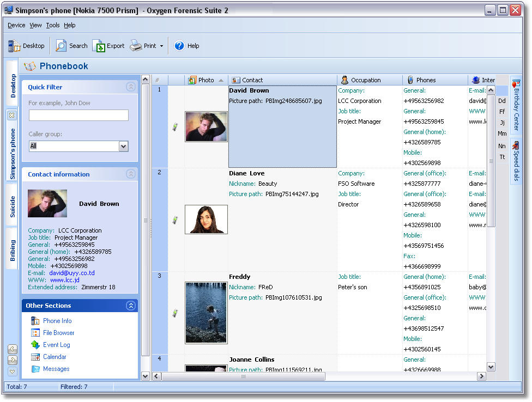Image resolution: width=532 pixels, height=402 pixels.
Task: Click the Phonebook title icon
Action: pos(30,66)
